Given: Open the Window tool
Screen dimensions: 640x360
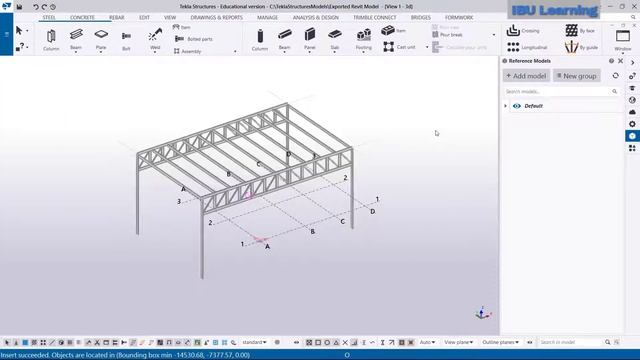Looking at the screenshot, I should tap(623, 40).
